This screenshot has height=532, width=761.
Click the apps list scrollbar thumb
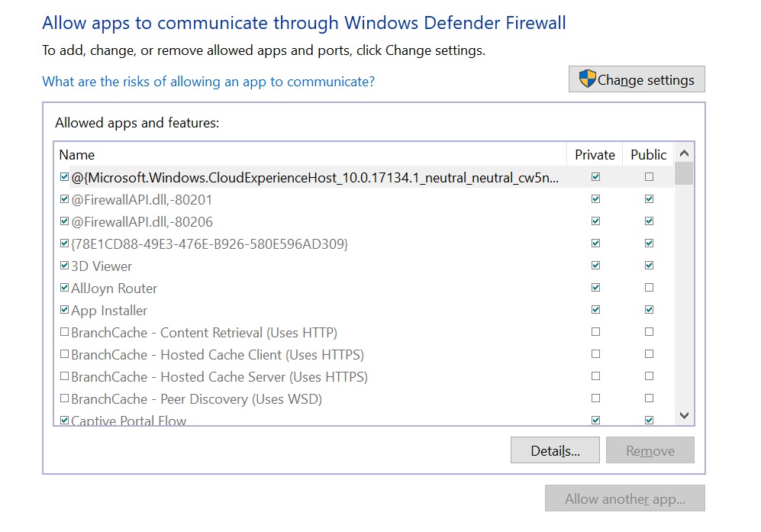point(685,174)
